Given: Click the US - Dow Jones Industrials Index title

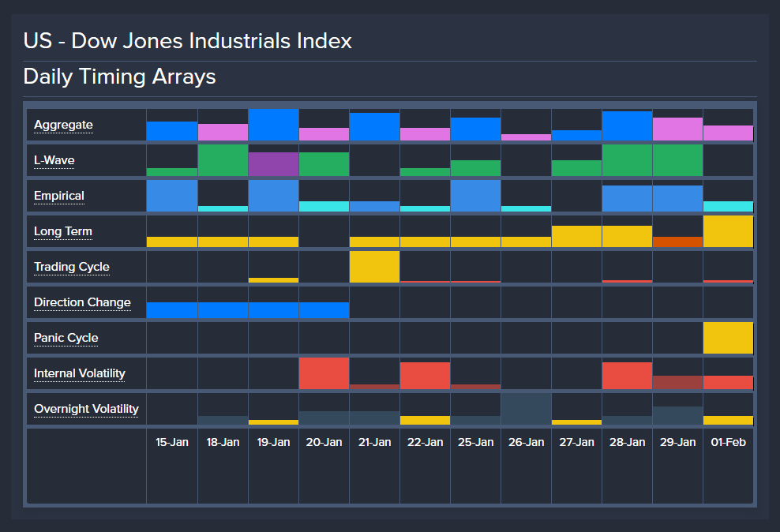Looking at the screenshot, I should (x=188, y=41).
